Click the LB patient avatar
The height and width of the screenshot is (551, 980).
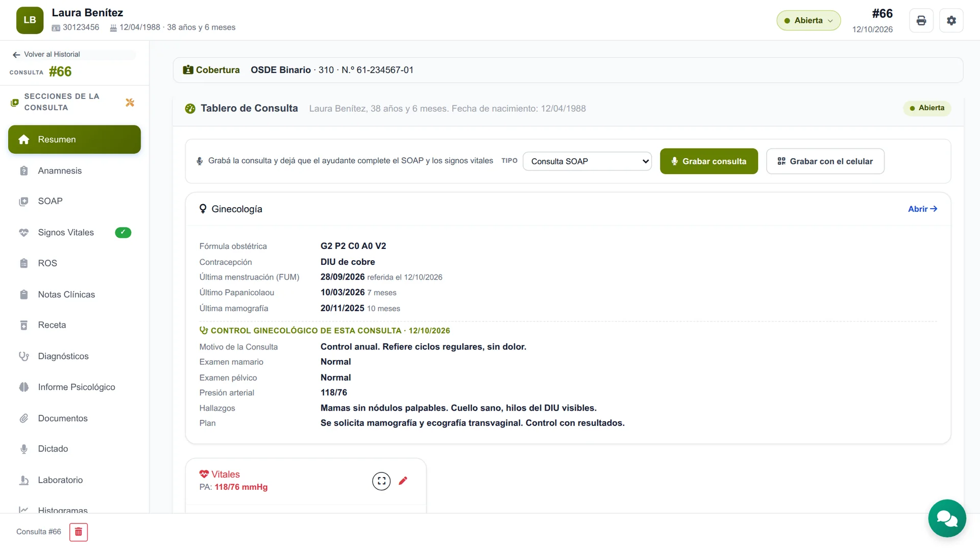pos(30,20)
